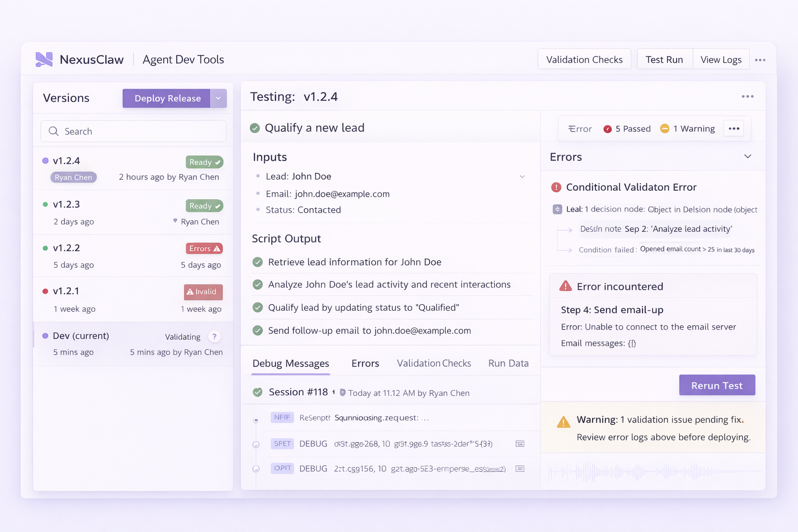Image resolution: width=798 pixels, height=532 pixels.
Task: Switch to the Validation Checks tab
Action: 434,363
